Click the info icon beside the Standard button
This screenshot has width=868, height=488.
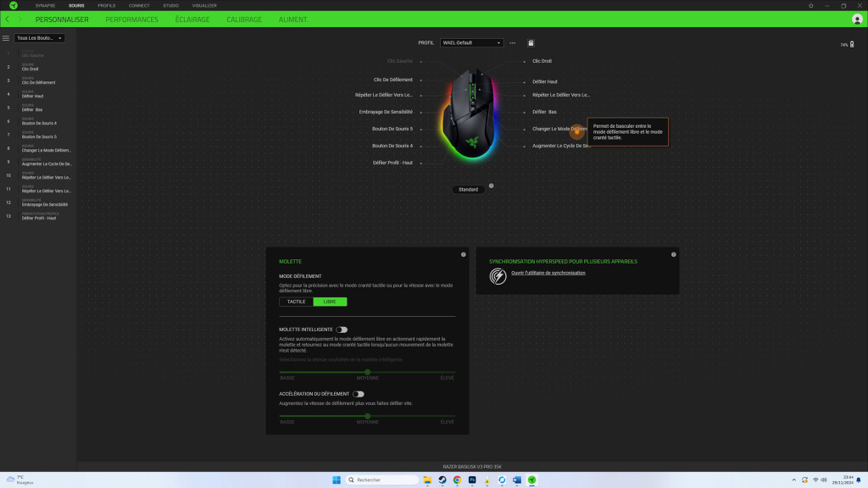pyautogui.click(x=491, y=186)
